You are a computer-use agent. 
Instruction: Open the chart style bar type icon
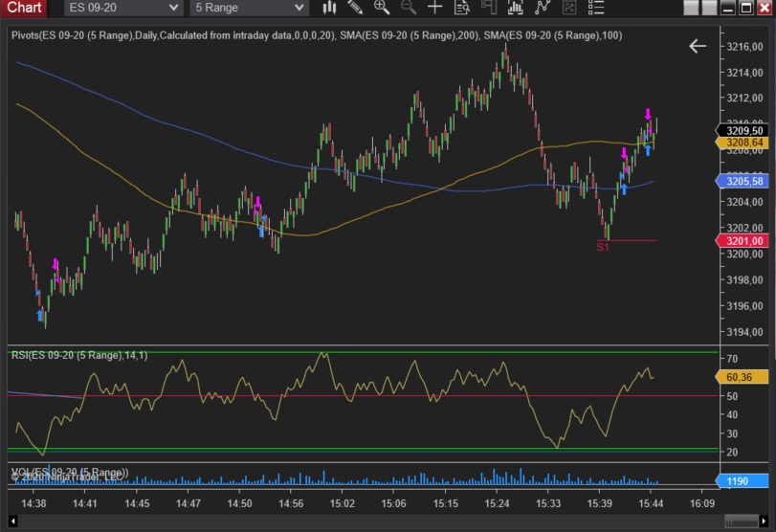click(330, 8)
